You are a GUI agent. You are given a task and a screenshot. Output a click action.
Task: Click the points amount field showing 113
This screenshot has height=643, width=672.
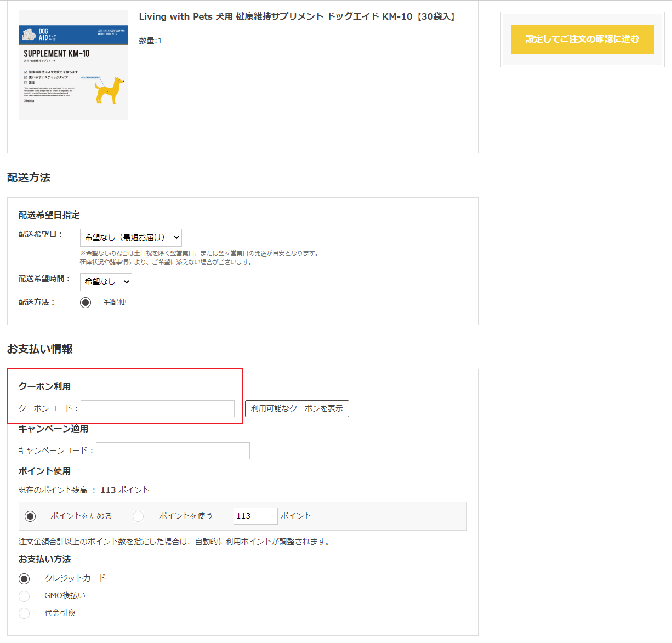[255, 516]
